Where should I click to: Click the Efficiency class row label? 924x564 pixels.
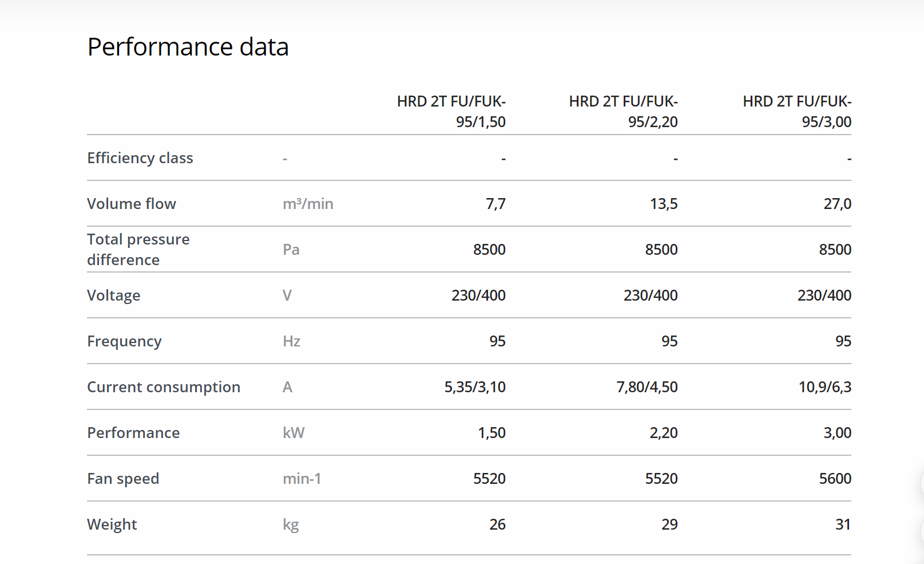[140, 158]
